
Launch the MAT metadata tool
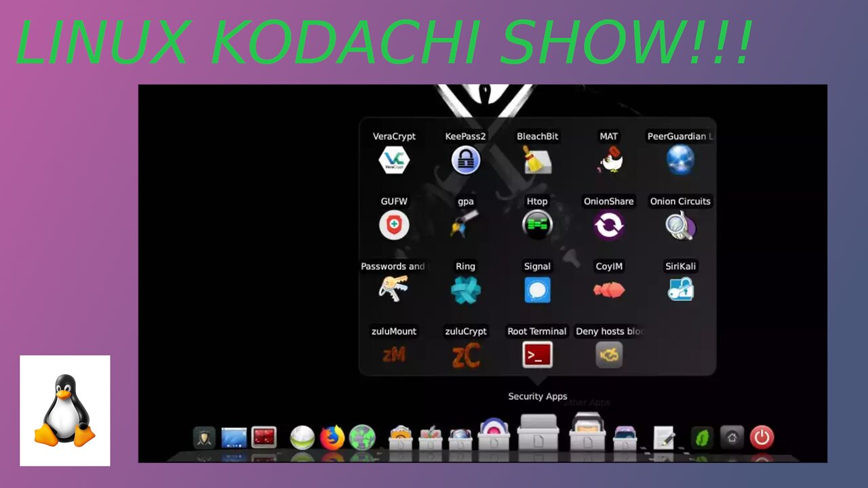[x=609, y=161]
